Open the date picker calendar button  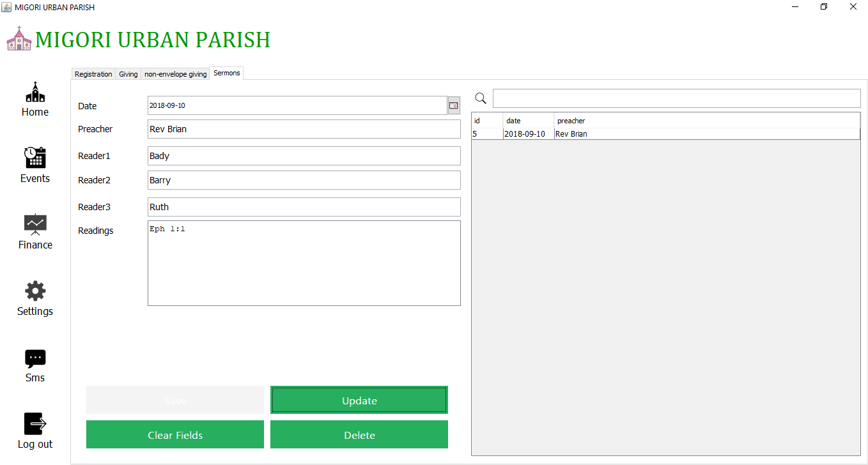click(x=454, y=105)
